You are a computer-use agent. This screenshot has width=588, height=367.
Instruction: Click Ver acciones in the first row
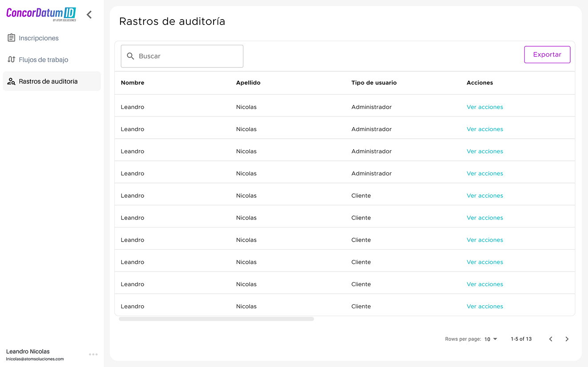(x=485, y=107)
